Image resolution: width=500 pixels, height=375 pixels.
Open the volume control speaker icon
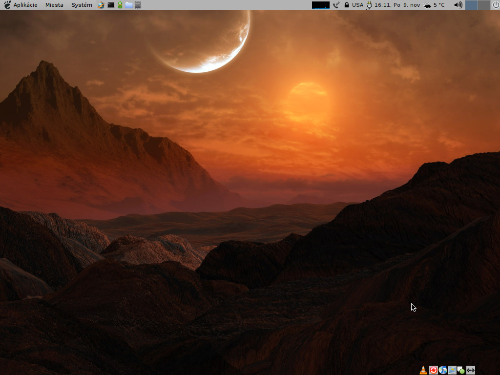click(459, 5)
